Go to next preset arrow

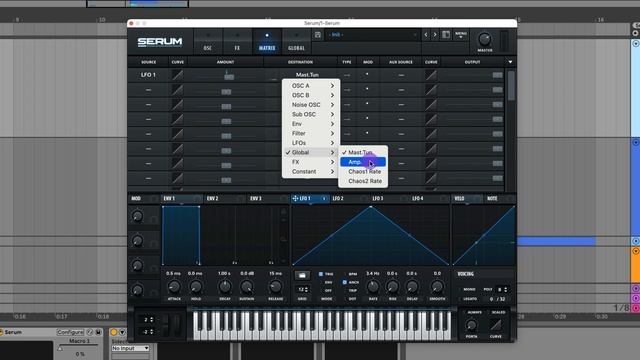(435, 35)
